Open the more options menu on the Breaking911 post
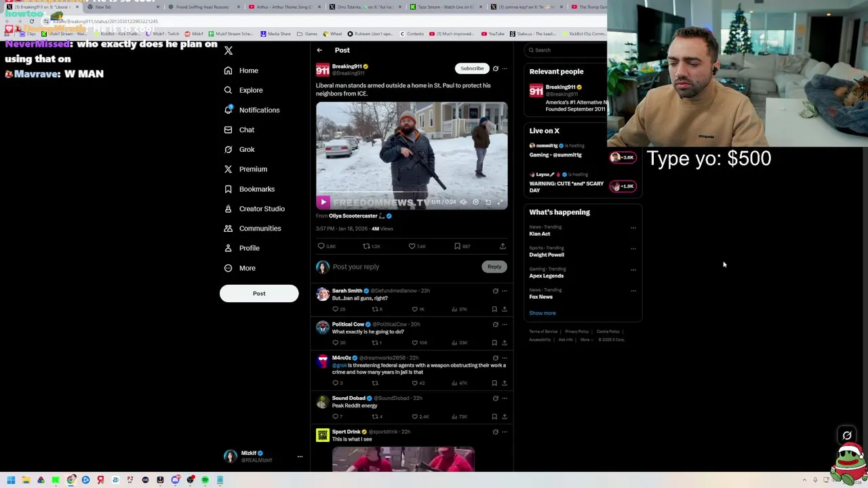 pos(505,68)
